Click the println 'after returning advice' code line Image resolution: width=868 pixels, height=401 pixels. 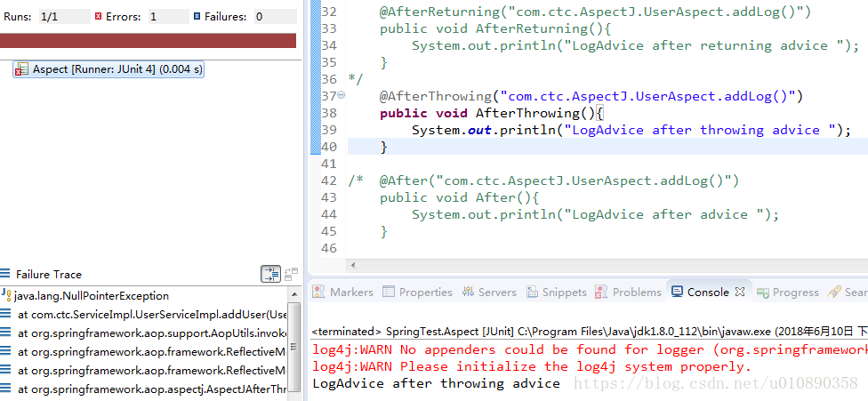[x=635, y=45]
